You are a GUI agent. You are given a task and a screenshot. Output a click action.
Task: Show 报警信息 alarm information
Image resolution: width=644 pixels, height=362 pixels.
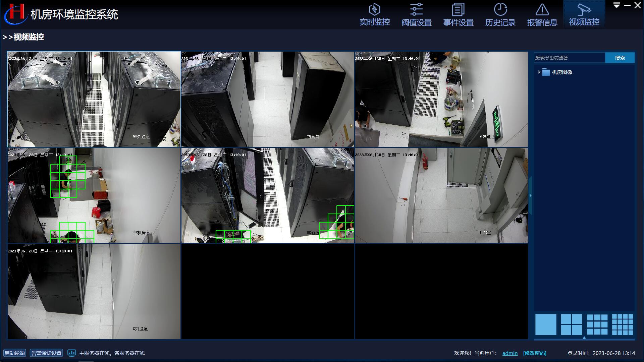[542, 15]
